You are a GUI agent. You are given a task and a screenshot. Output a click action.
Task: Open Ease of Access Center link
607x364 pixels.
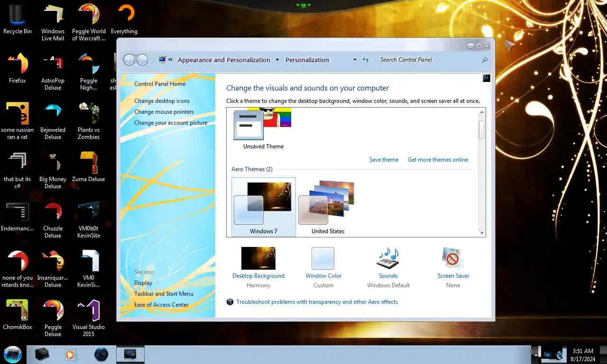161,305
